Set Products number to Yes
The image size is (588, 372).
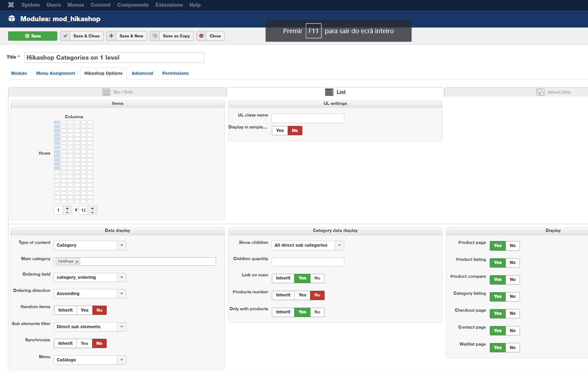pos(302,295)
